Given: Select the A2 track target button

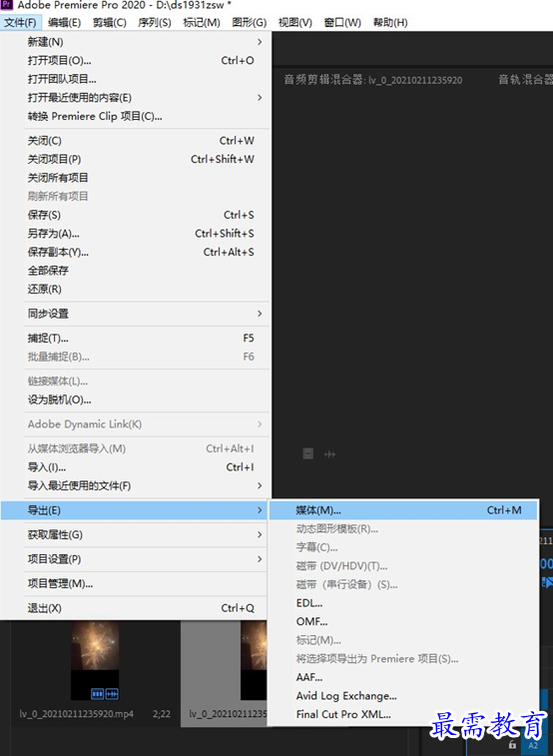Looking at the screenshot, I should 533,745.
